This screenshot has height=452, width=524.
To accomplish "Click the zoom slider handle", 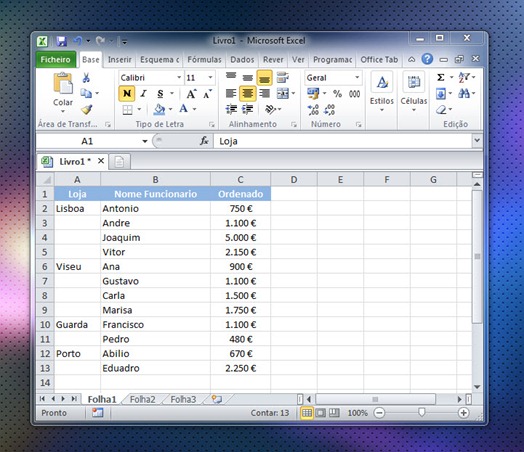I will pos(421,413).
